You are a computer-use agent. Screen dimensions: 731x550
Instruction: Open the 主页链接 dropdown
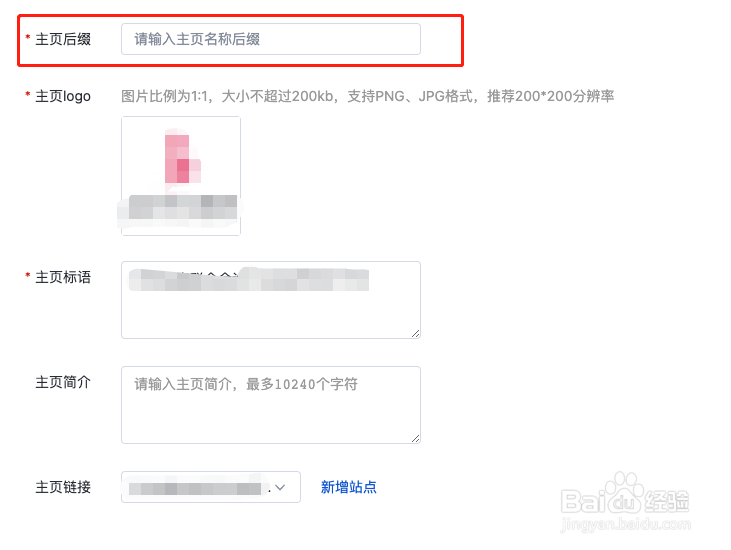point(211,487)
